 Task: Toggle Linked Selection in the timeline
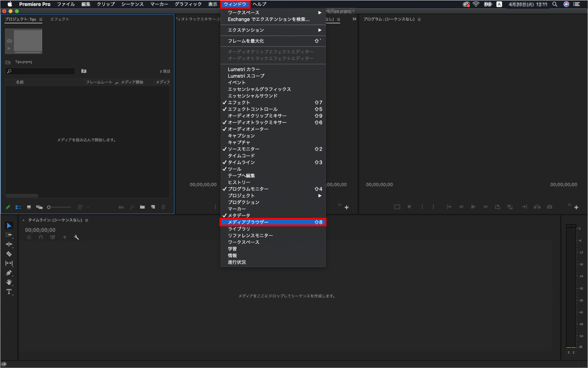pos(53,238)
